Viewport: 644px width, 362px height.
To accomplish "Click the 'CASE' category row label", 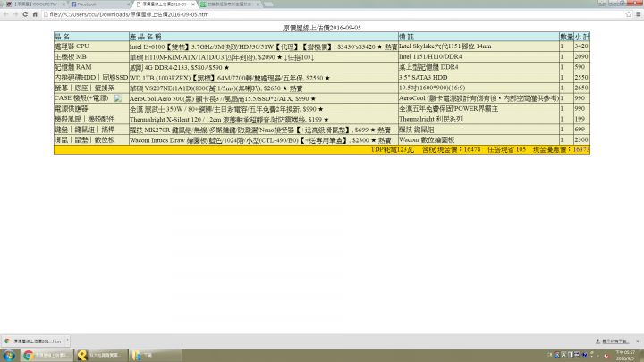I will [x=91, y=98].
